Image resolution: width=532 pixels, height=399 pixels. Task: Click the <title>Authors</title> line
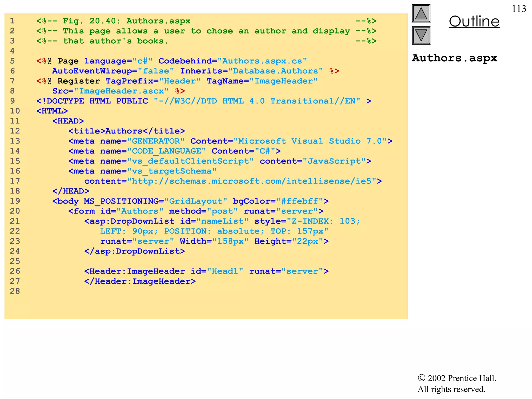(x=127, y=131)
